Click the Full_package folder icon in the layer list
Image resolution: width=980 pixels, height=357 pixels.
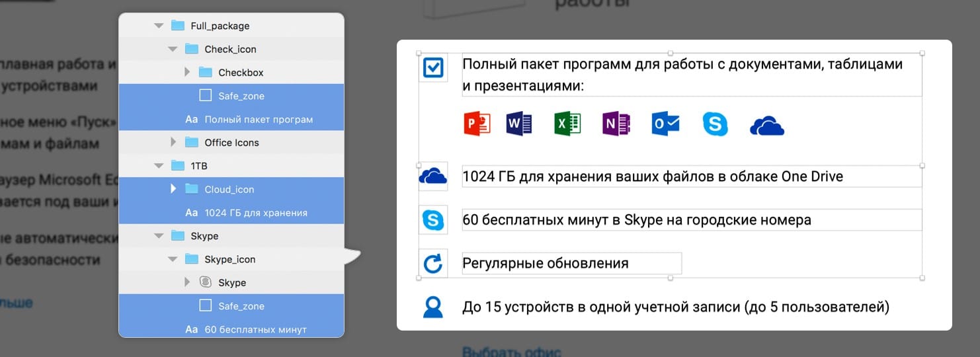coord(177,26)
